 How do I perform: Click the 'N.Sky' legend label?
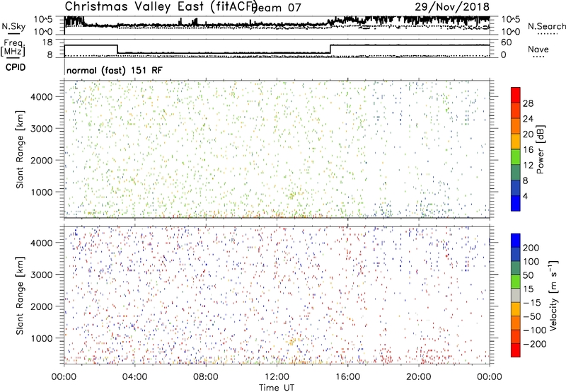(x=13, y=26)
